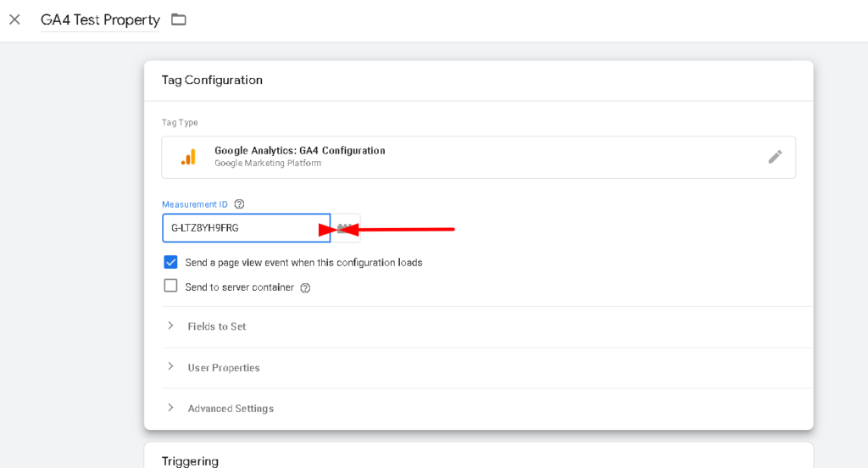Focus the G-LTZ8YH9FRG Measurement ID field
The height and width of the screenshot is (468, 868).
click(x=247, y=228)
